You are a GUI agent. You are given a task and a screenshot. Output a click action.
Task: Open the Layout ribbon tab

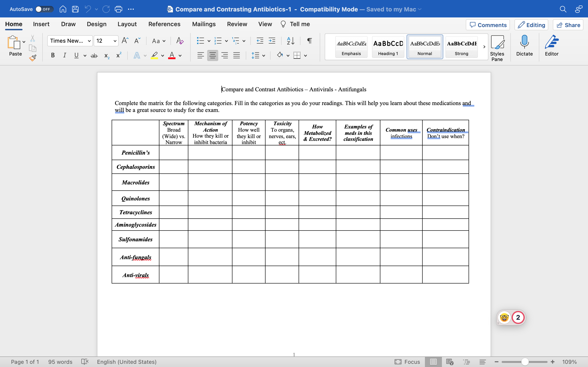pos(127,24)
